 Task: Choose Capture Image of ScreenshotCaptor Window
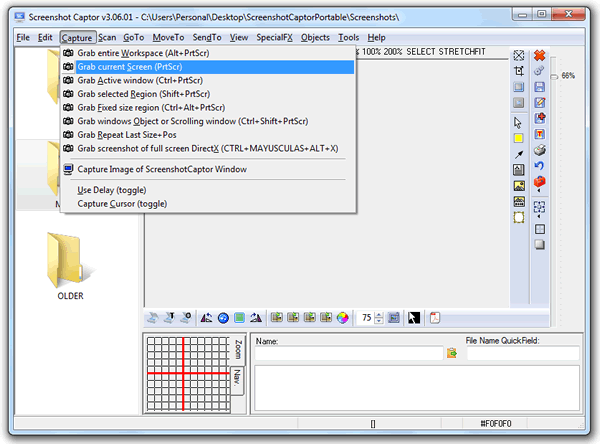coord(209,169)
